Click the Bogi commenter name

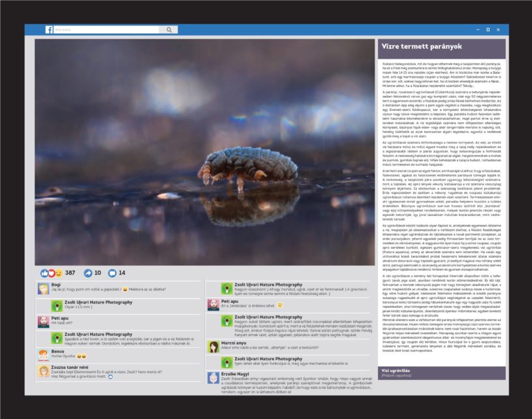[55, 285]
